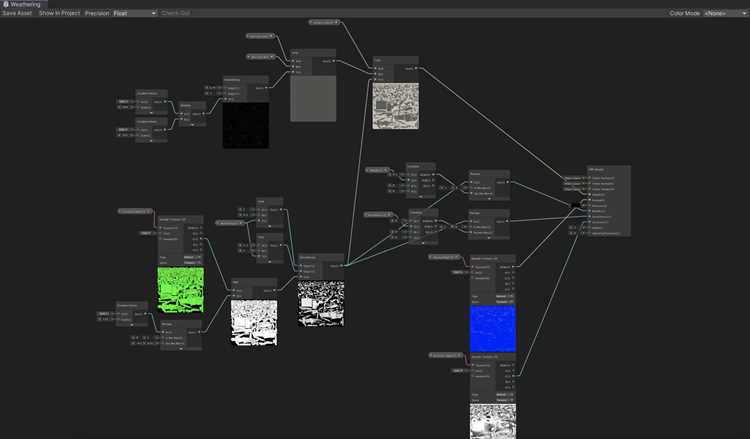Open the Precision Float dropdown
Image resolution: width=750 pixels, height=439 pixels.
pyautogui.click(x=135, y=13)
